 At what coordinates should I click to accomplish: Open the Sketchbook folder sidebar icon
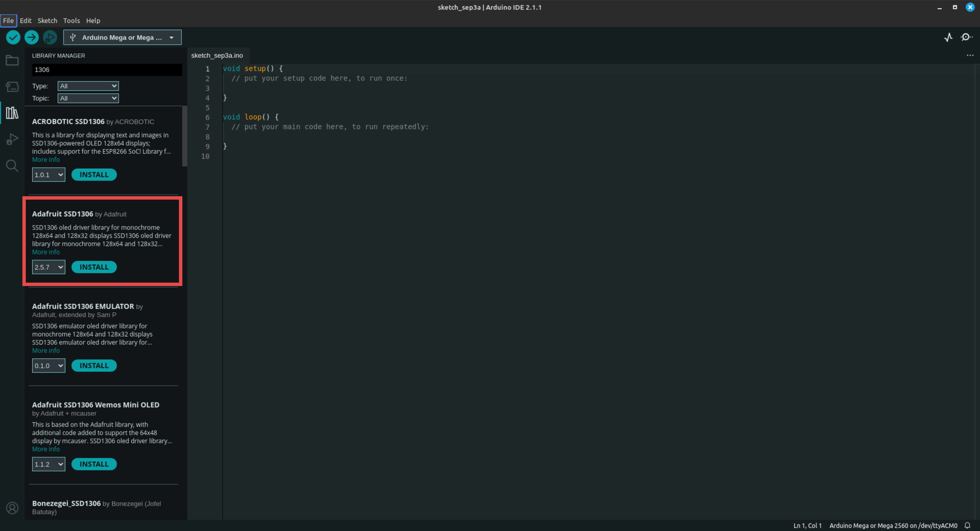pyautogui.click(x=12, y=60)
